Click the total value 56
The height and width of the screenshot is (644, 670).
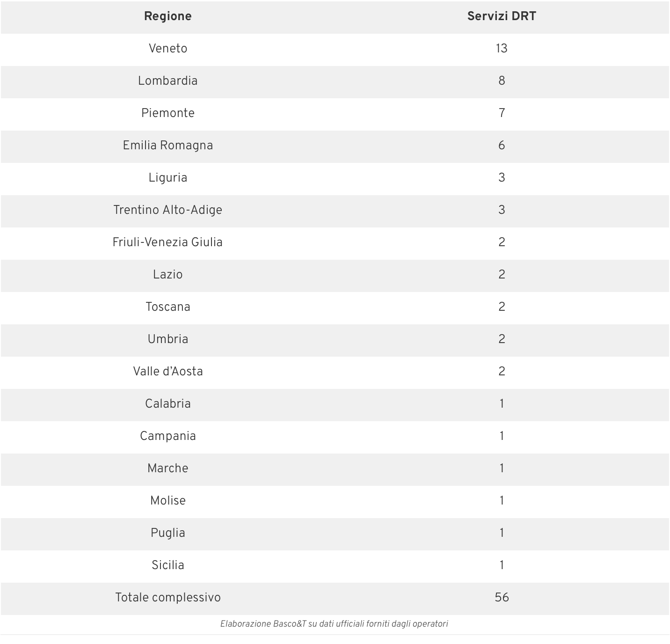pyautogui.click(x=501, y=598)
